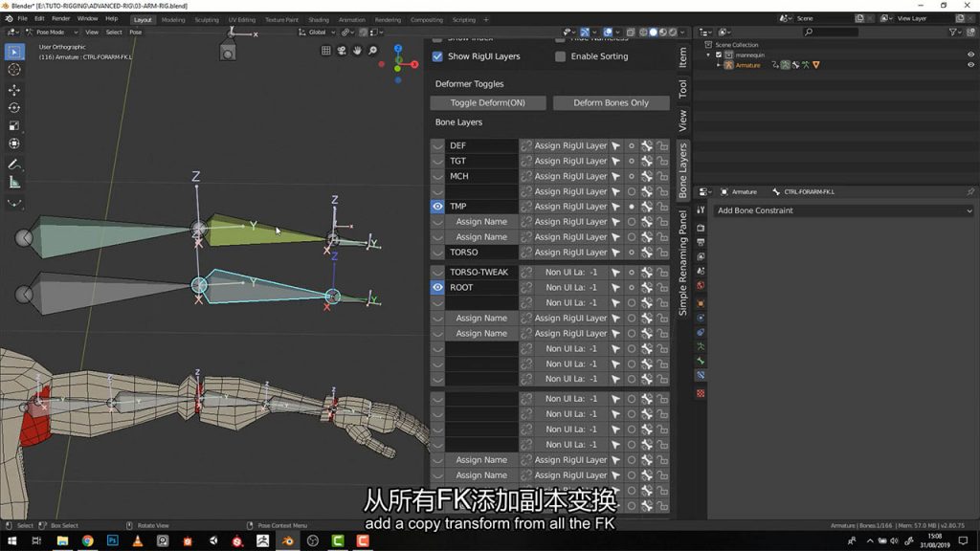This screenshot has height=551, width=980.
Task: Open the Item sidebar tab
Action: click(x=683, y=57)
